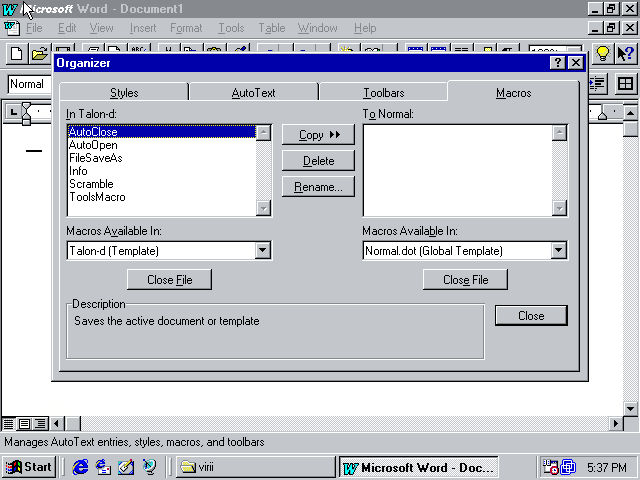Viewport: 640px width, 480px height.
Task: Click the empty To Normal macro list box
Action: click(x=457, y=171)
